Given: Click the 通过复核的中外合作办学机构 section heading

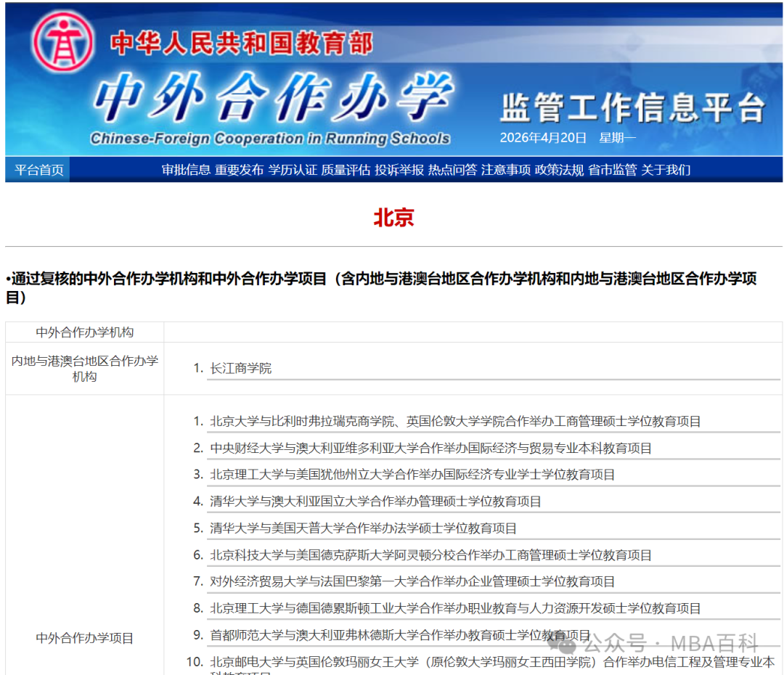Looking at the screenshot, I should [x=381, y=287].
